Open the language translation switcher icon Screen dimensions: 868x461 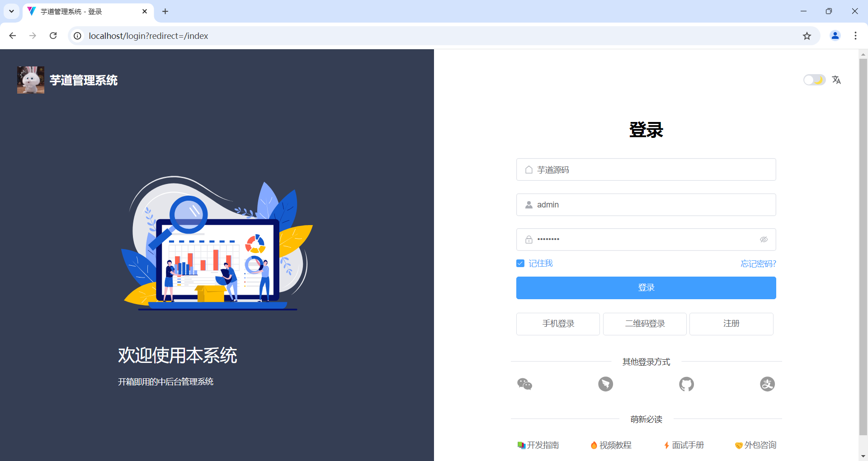click(836, 80)
